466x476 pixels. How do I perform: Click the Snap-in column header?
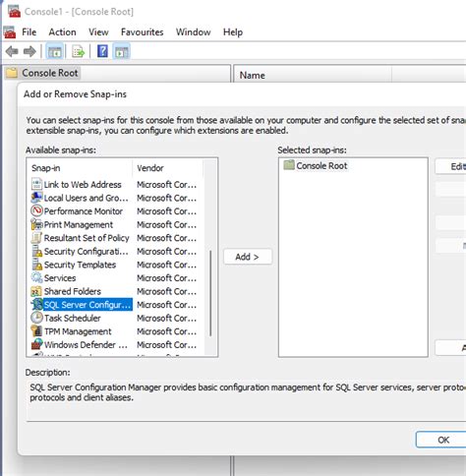[x=80, y=168]
